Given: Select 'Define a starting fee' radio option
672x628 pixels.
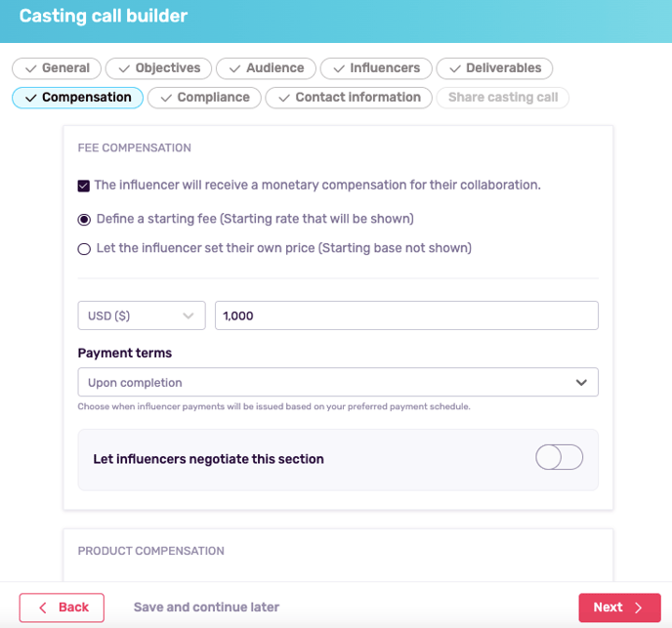Looking at the screenshot, I should (84, 220).
